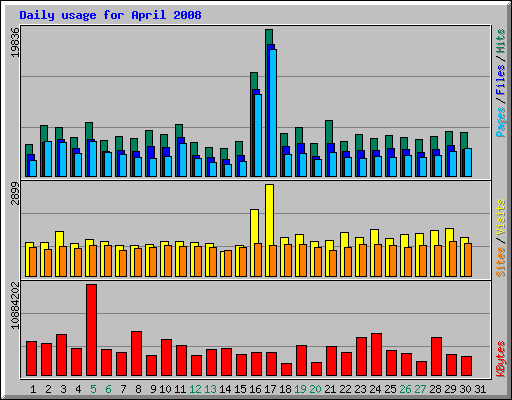Click the red 'KBytes' legend label
Image resolution: width=512 pixels, height=400 pixels.
[500, 359]
